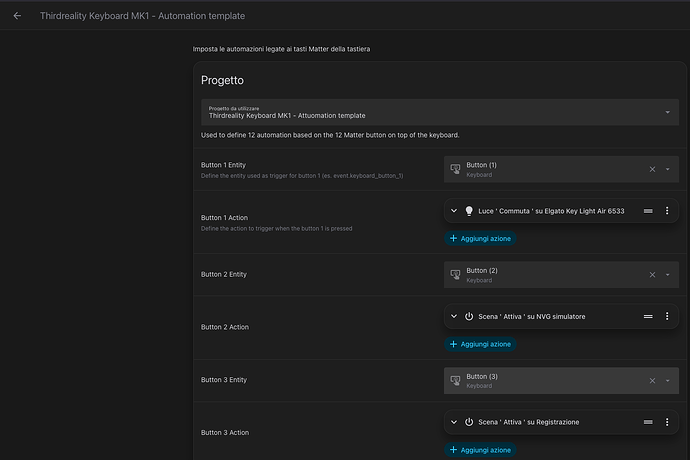Image resolution: width=690 pixels, height=460 pixels.
Task: Click drag handle on Elgato Key Light action
Action: point(647,210)
